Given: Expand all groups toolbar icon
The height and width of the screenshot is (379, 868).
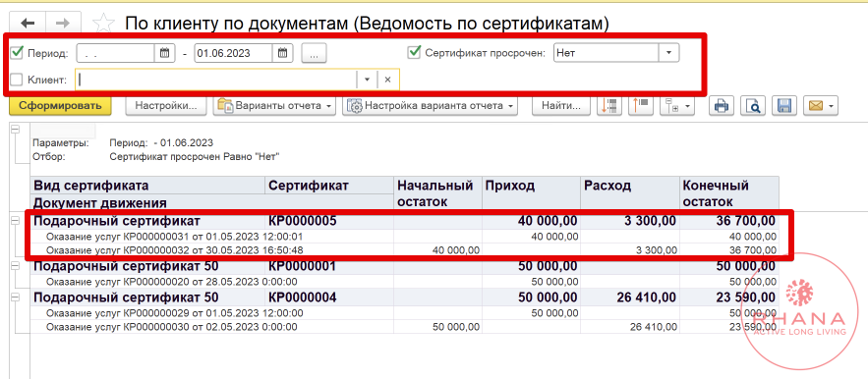Looking at the screenshot, I should tap(608, 106).
